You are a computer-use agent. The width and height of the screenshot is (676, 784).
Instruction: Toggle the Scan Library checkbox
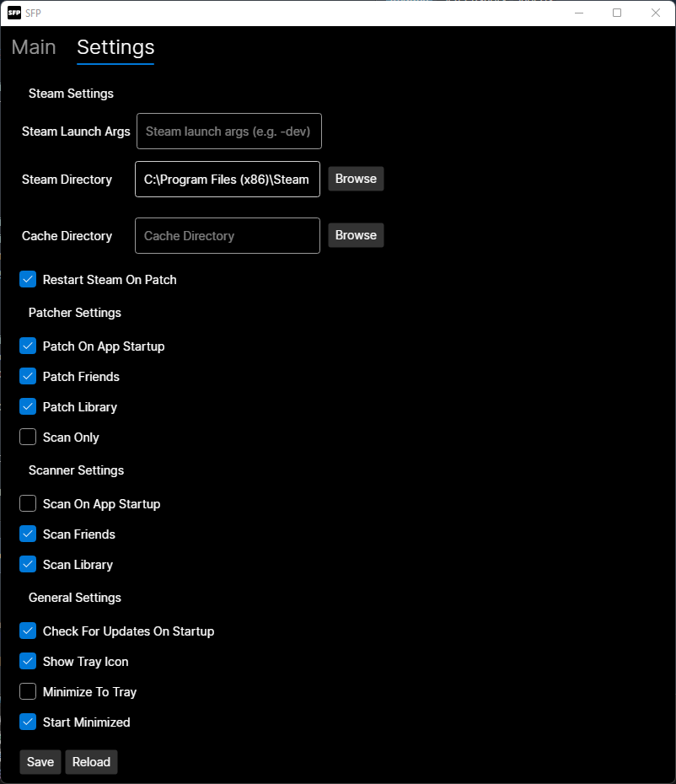[x=29, y=565]
